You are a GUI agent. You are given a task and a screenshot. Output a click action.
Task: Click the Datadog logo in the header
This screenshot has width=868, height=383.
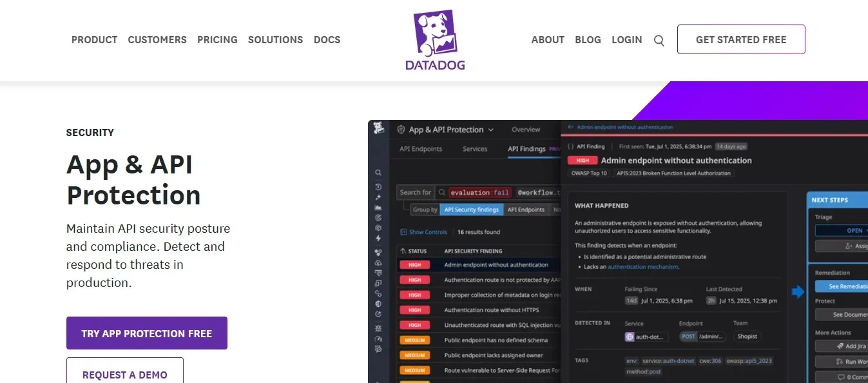(435, 39)
